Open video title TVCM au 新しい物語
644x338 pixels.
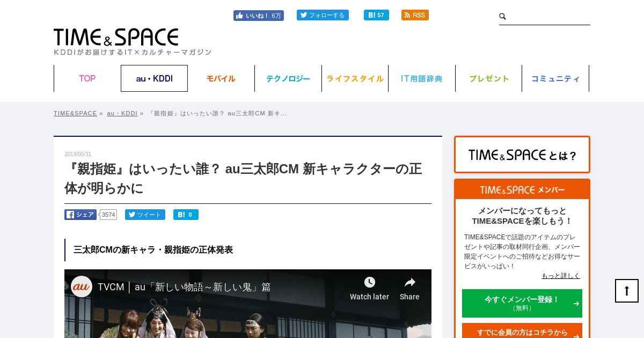pyautogui.click(x=184, y=287)
